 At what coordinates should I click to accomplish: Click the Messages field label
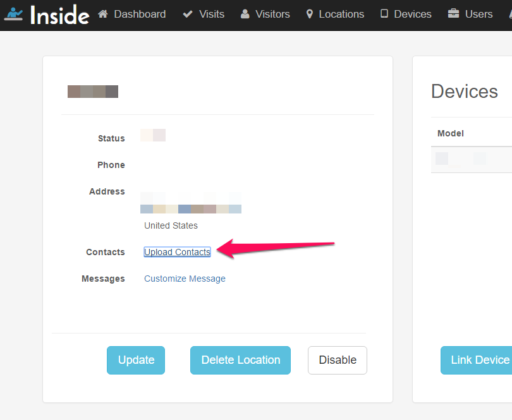coord(103,279)
